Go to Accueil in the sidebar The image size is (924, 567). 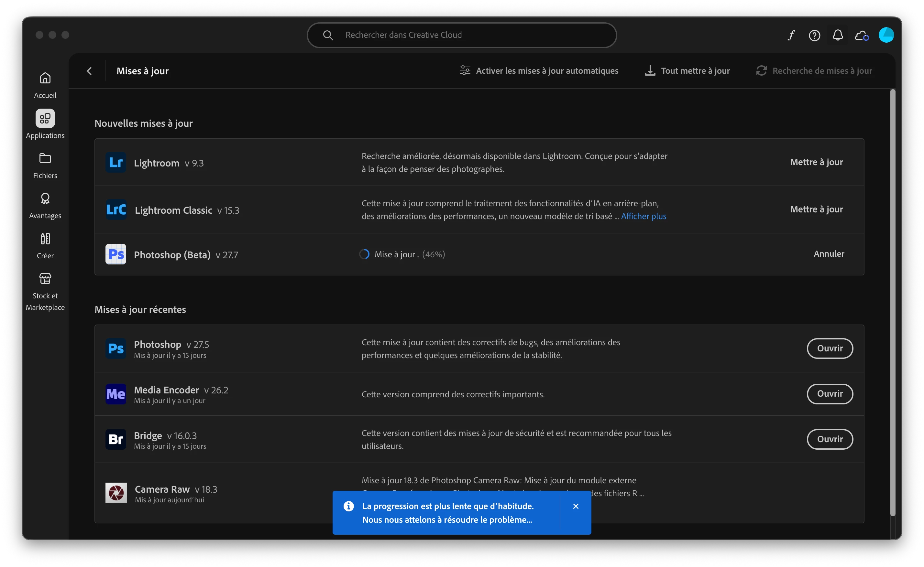pyautogui.click(x=45, y=85)
